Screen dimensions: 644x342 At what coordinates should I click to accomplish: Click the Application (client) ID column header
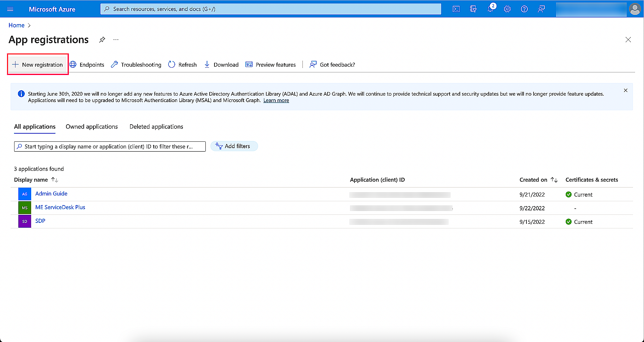coord(377,180)
